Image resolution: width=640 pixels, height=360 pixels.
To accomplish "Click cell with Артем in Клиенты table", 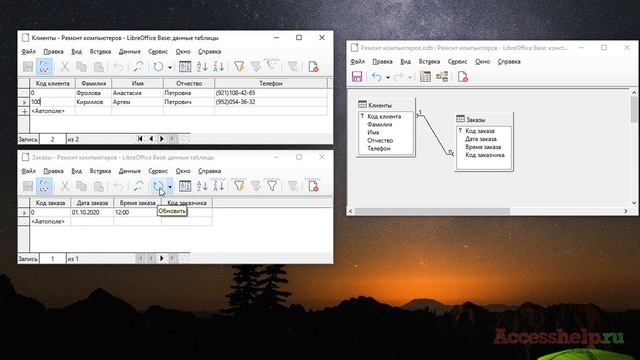I will pos(138,102).
